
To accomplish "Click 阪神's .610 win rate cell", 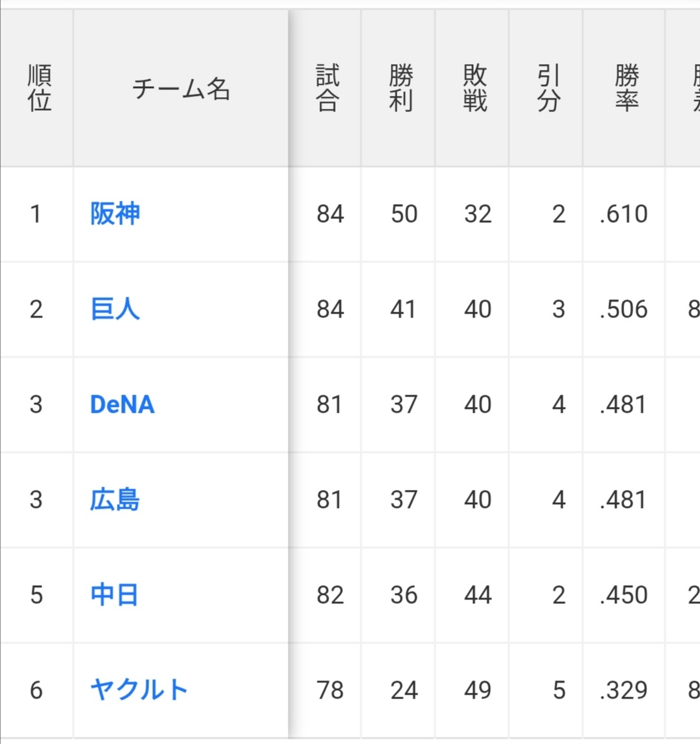I will coord(624,214).
